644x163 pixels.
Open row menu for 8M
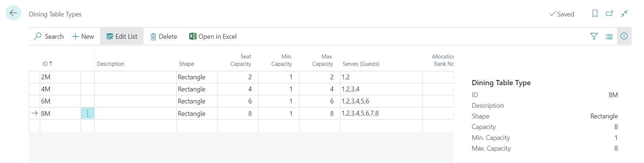pyautogui.click(x=88, y=113)
